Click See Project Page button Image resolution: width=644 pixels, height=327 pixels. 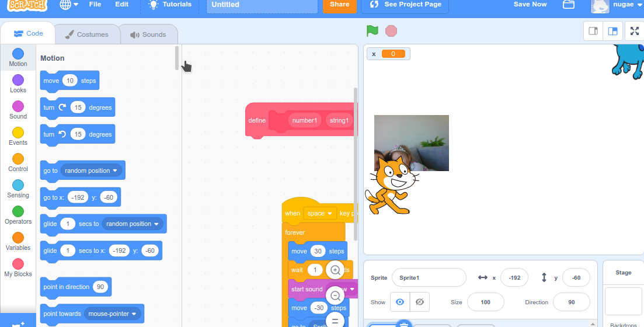pos(405,5)
